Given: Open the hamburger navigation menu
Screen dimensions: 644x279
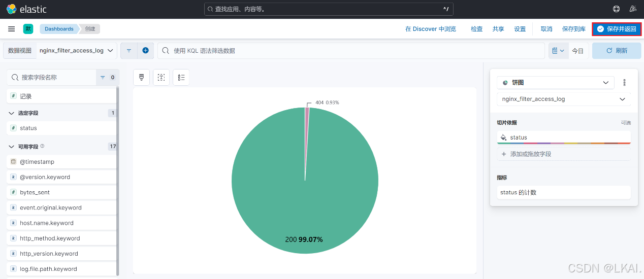Looking at the screenshot, I should [x=11, y=29].
